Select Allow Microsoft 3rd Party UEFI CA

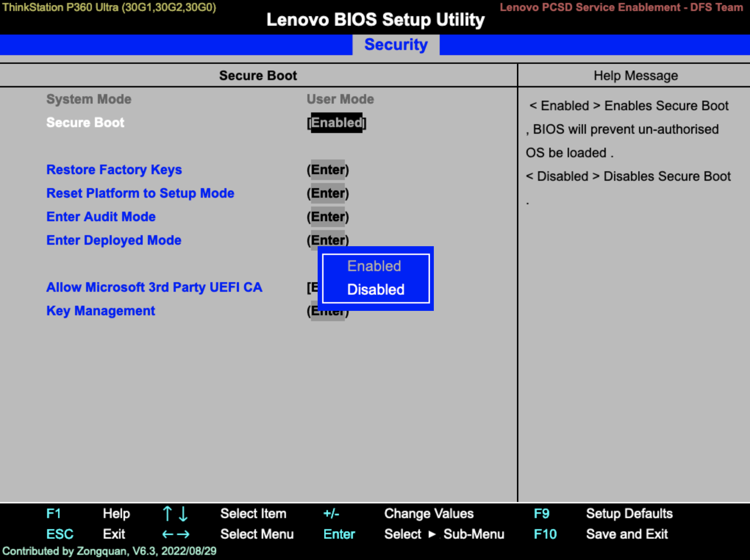154,287
